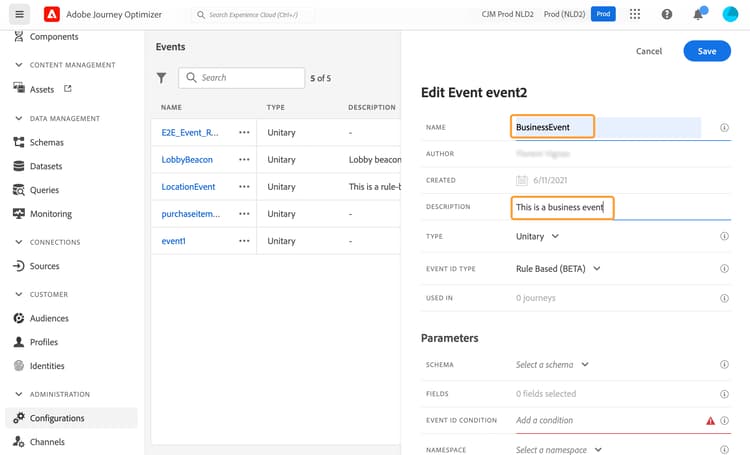Open the apps switcher grid icon
750x455 pixels.
pos(635,15)
